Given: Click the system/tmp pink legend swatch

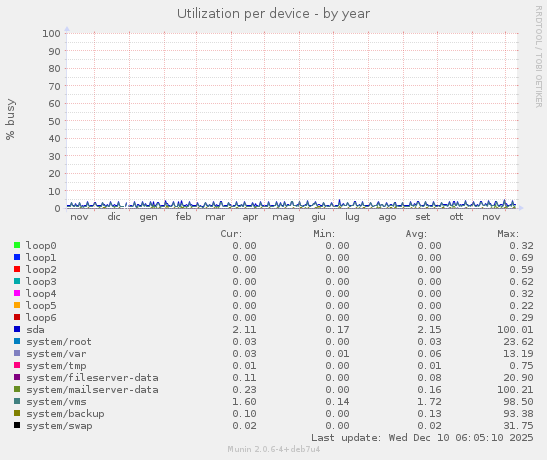Looking at the screenshot, I should coord(17,365).
